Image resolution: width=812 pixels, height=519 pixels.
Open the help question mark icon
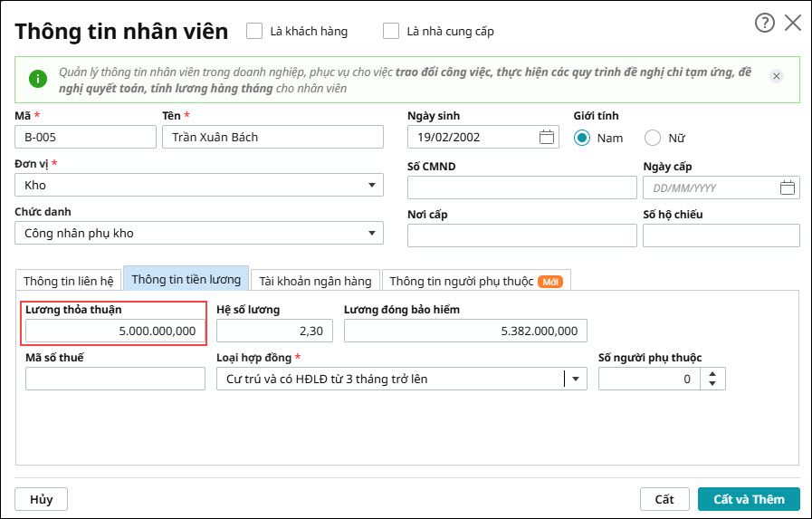click(765, 24)
